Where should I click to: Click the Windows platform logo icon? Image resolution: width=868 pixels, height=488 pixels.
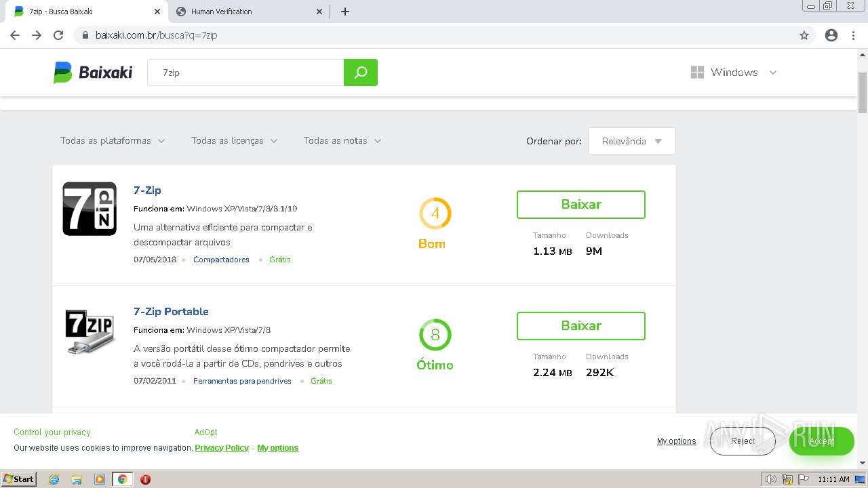(x=697, y=73)
